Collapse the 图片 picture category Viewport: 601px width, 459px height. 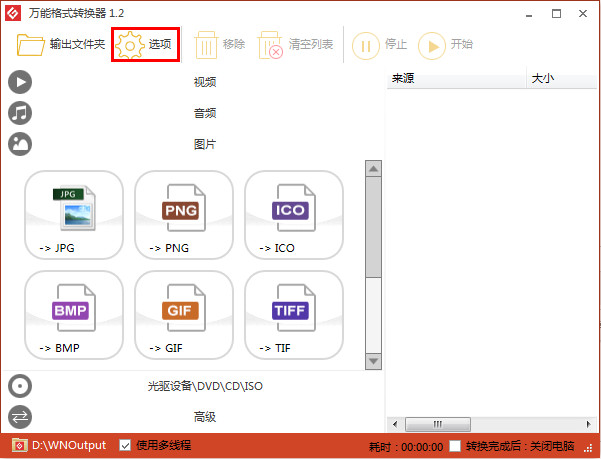(x=204, y=144)
